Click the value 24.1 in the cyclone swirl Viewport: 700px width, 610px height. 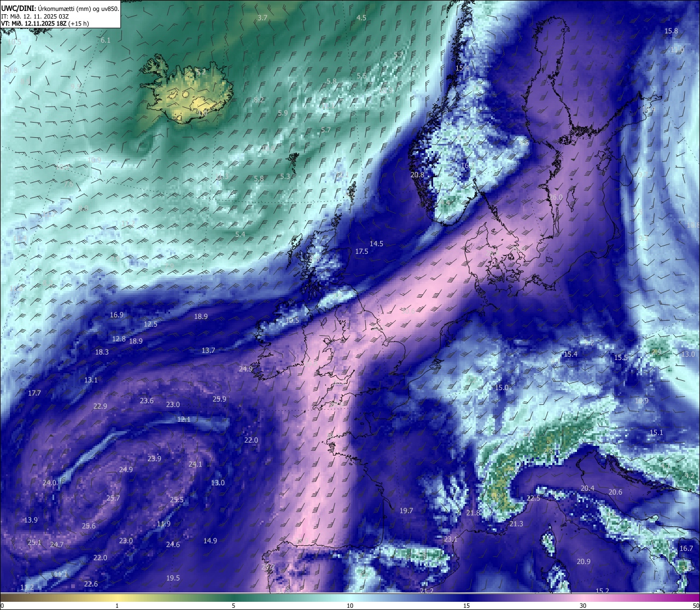click(195, 464)
